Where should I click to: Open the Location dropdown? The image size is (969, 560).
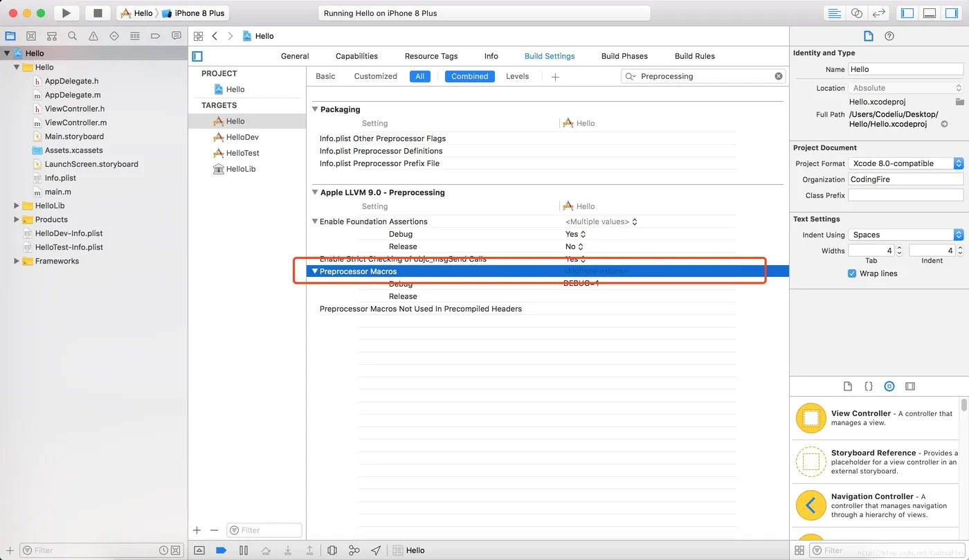point(905,88)
